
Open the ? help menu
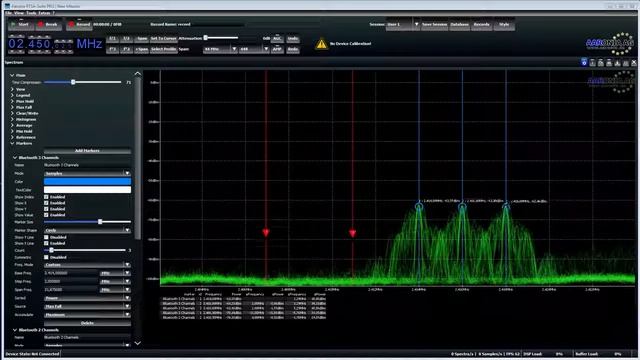coord(53,13)
